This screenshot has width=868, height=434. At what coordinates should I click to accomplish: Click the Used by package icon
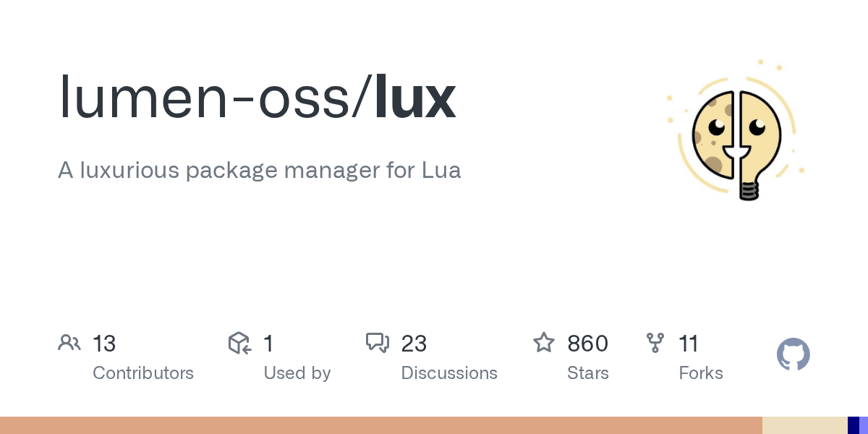pyautogui.click(x=239, y=343)
